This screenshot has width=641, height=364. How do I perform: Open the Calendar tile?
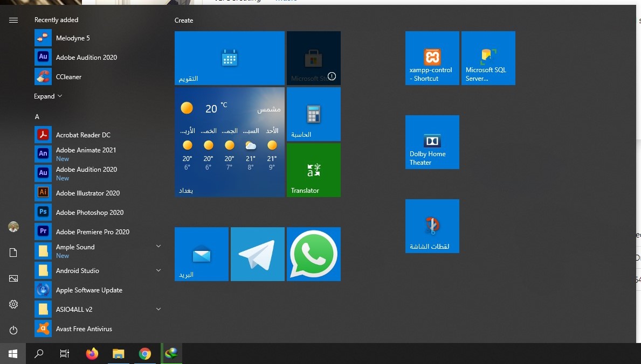point(229,58)
